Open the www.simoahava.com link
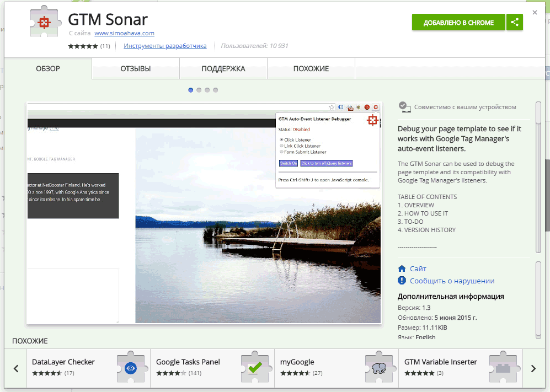Image resolution: width=550 pixels, height=392 pixels. [124, 33]
